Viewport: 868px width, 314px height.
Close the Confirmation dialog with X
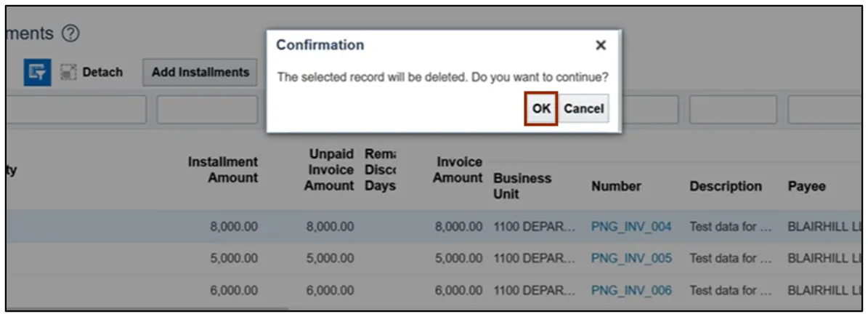pos(601,46)
